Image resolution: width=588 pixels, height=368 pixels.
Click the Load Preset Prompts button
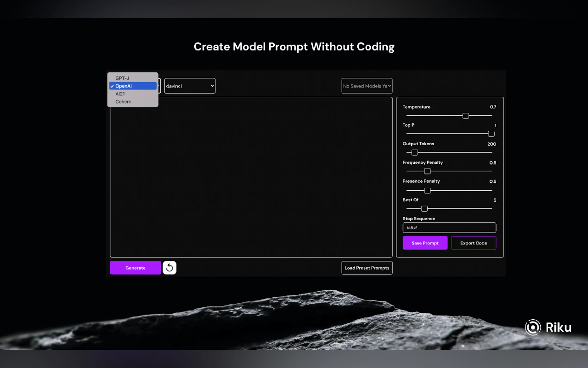366,268
